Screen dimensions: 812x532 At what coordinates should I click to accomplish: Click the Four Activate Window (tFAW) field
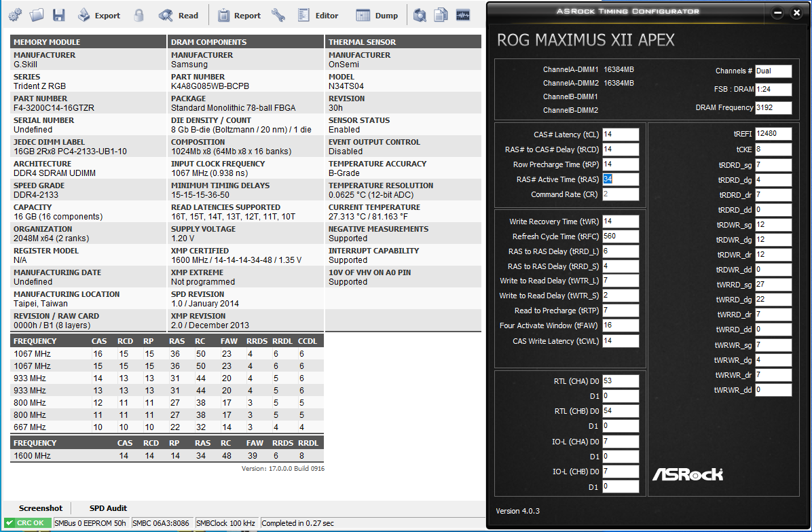point(621,326)
